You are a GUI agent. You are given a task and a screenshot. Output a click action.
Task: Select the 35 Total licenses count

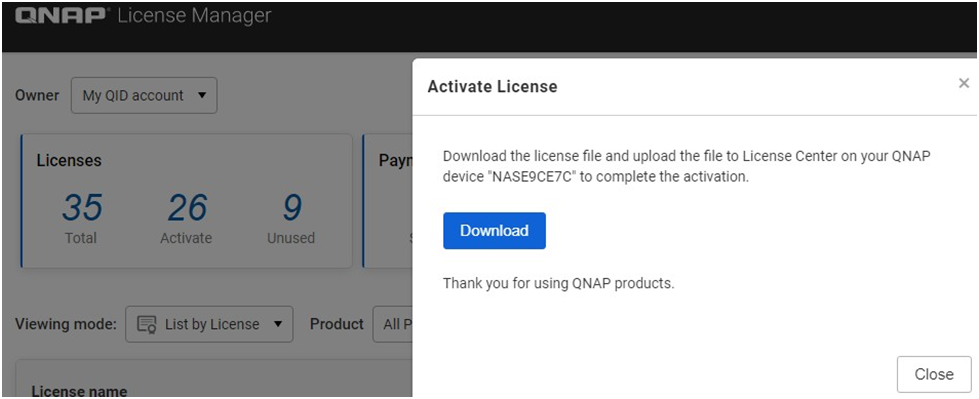pyautogui.click(x=81, y=208)
